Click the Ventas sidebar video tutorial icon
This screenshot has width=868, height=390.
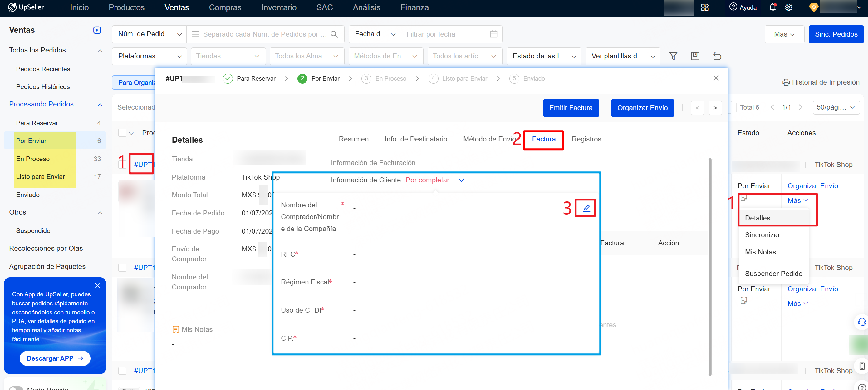[x=97, y=30]
